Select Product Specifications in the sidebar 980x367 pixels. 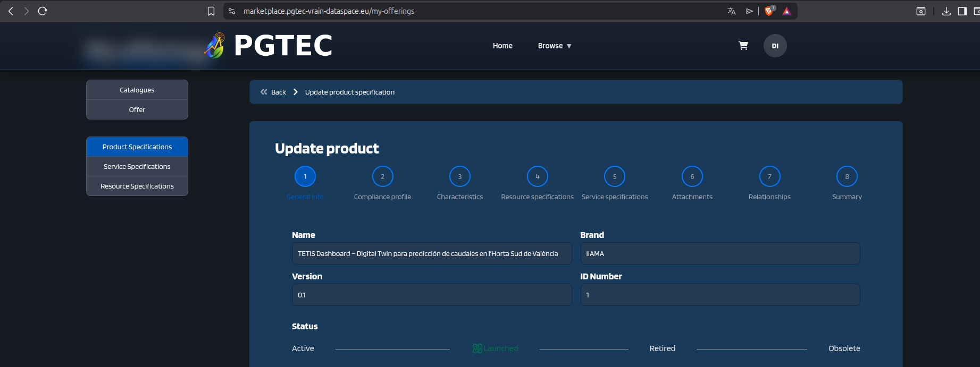pyautogui.click(x=137, y=147)
